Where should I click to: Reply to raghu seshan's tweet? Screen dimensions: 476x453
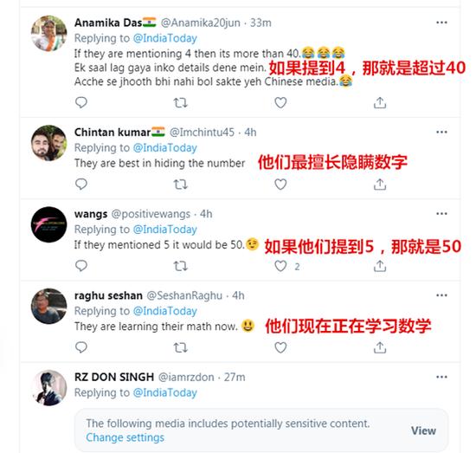tap(81, 347)
